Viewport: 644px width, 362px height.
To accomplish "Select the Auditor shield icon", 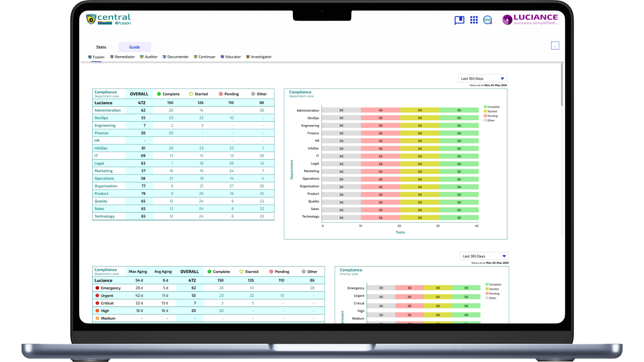I will click(x=142, y=57).
